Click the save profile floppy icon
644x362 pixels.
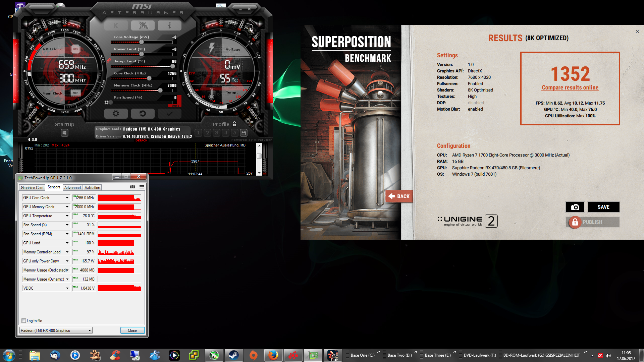coord(244,133)
